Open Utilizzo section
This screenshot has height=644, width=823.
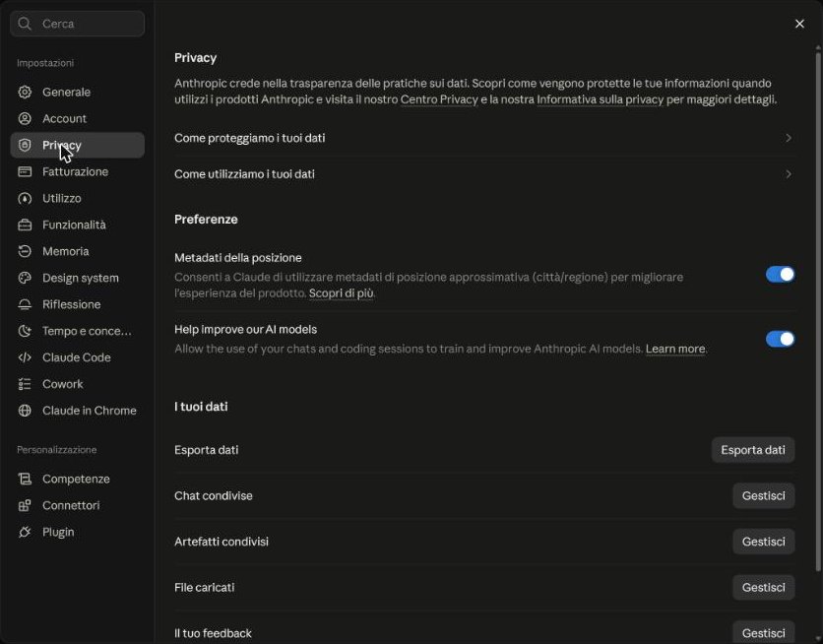(77, 198)
